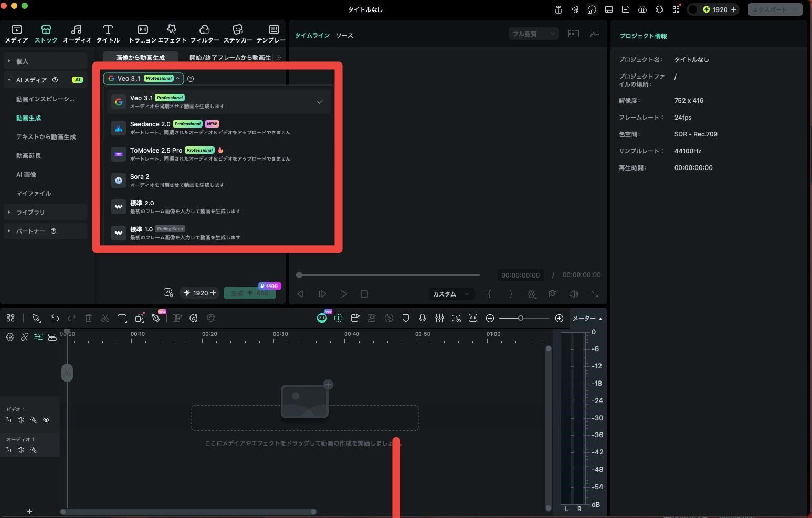Click the voiceover microphone icon

[x=423, y=318]
